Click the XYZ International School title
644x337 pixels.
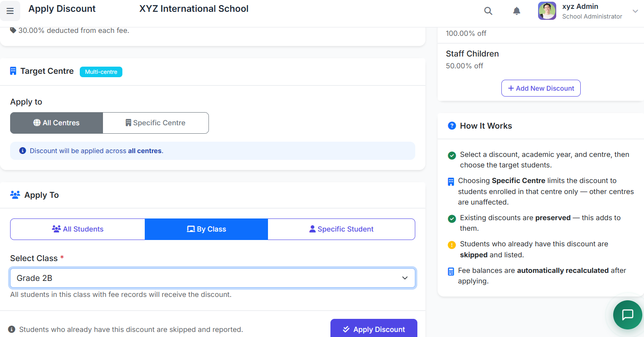point(194,8)
